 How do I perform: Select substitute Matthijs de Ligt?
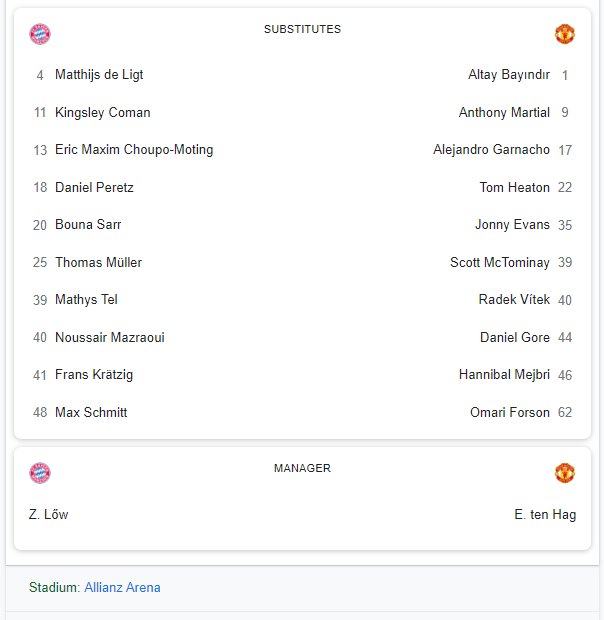coord(99,75)
